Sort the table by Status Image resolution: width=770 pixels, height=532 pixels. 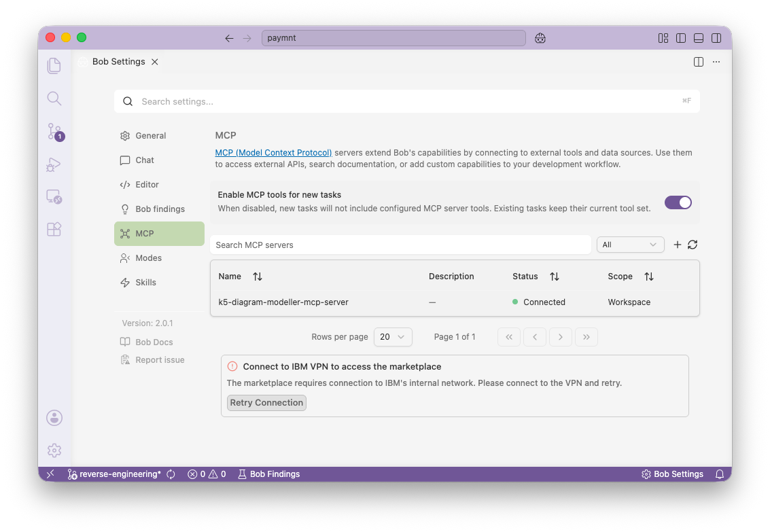[x=555, y=277]
